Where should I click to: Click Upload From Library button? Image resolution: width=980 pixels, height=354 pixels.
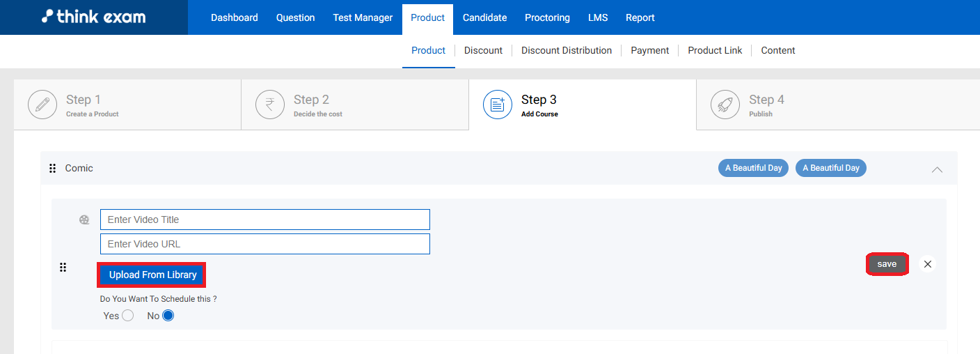pos(152,275)
